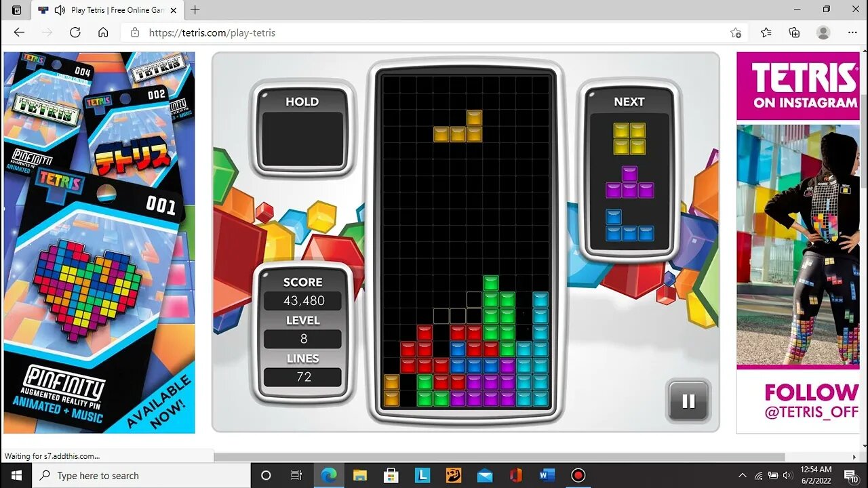Click the yellow O piece in Next
The height and width of the screenshot is (488, 868).
(x=629, y=138)
